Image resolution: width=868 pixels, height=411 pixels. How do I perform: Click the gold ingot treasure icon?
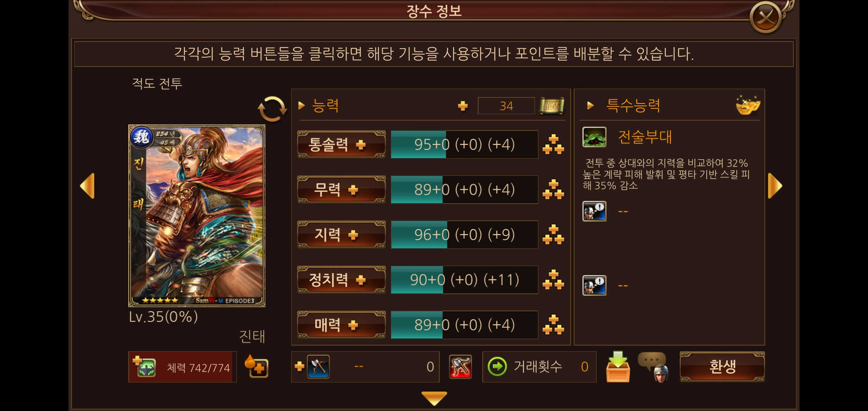748,105
